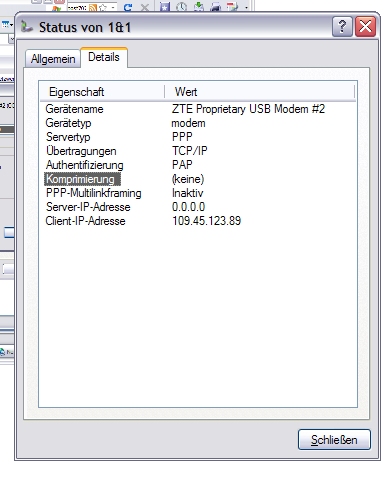Click the Schließen button
The width and height of the screenshot is (392, 480).
[x=334, y=440]
